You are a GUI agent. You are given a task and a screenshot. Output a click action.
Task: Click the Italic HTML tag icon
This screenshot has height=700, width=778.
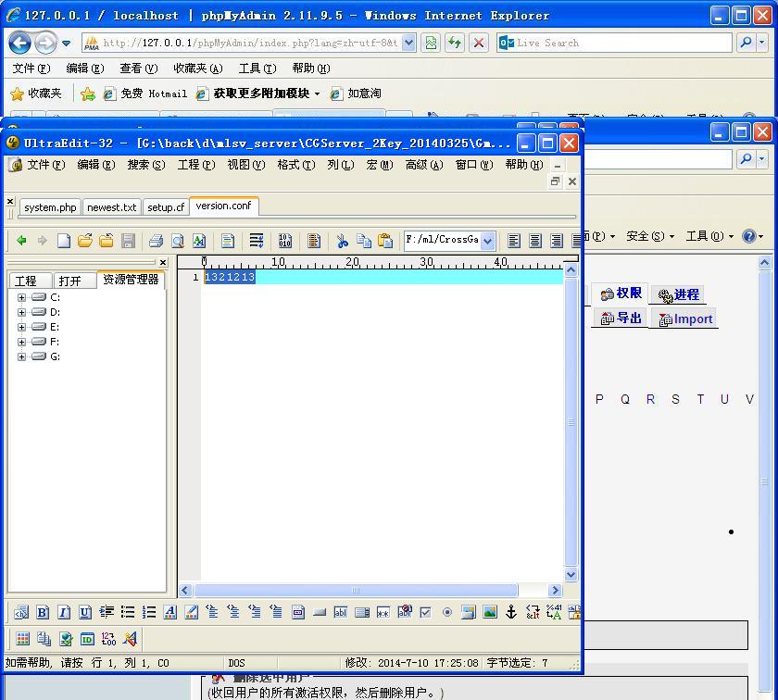pos(63,612)
